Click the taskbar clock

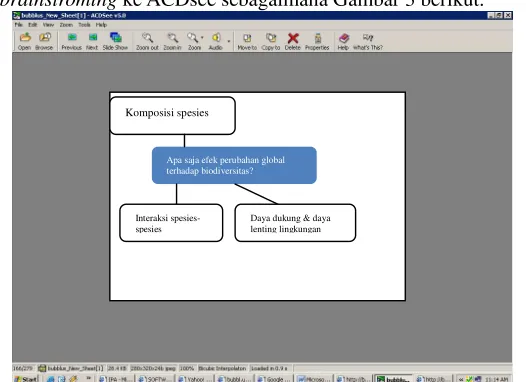pyautogui.click(x=498, y=379)
